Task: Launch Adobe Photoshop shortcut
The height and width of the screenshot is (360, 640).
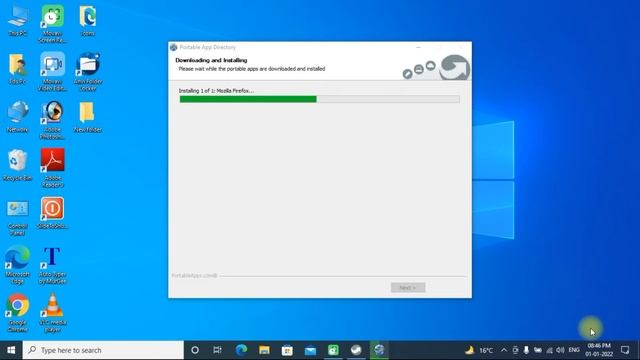Action: (53, 120)
